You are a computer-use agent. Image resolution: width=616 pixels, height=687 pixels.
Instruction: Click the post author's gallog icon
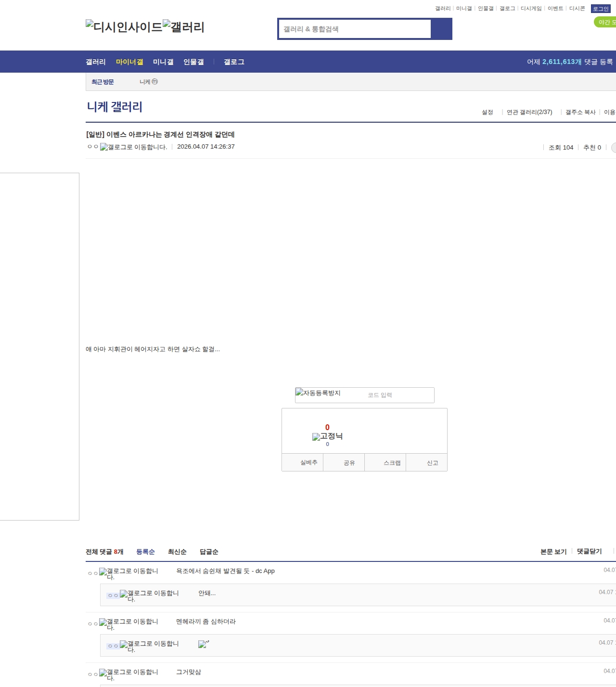point(133,147)
